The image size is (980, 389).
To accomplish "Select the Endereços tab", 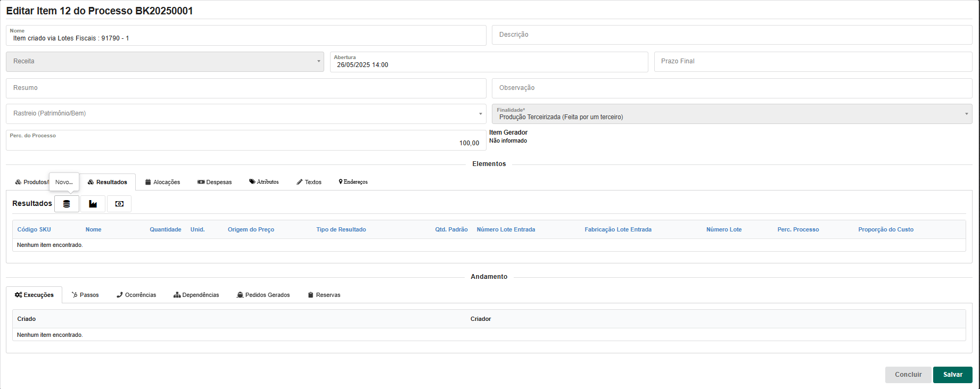I will point(353,182).
